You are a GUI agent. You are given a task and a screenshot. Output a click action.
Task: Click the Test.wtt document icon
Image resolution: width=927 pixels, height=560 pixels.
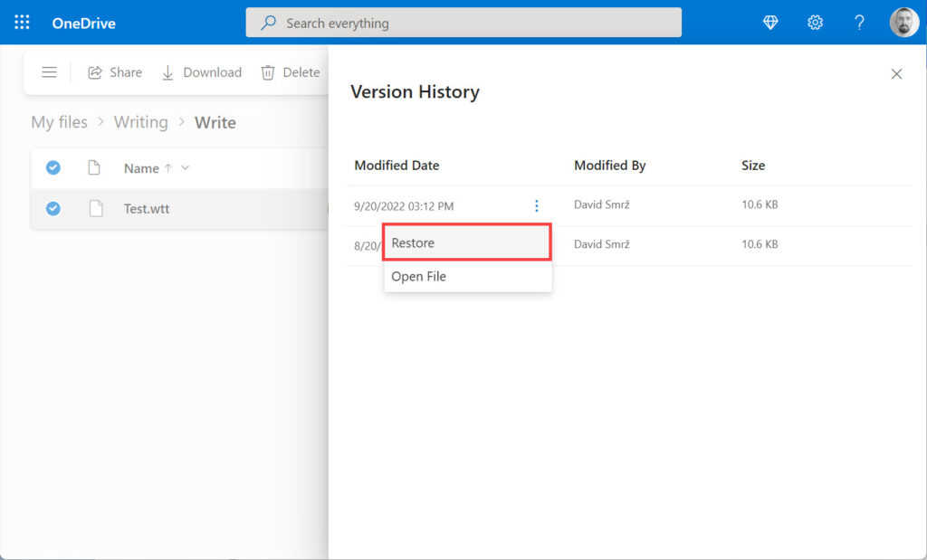pos(97,208)
